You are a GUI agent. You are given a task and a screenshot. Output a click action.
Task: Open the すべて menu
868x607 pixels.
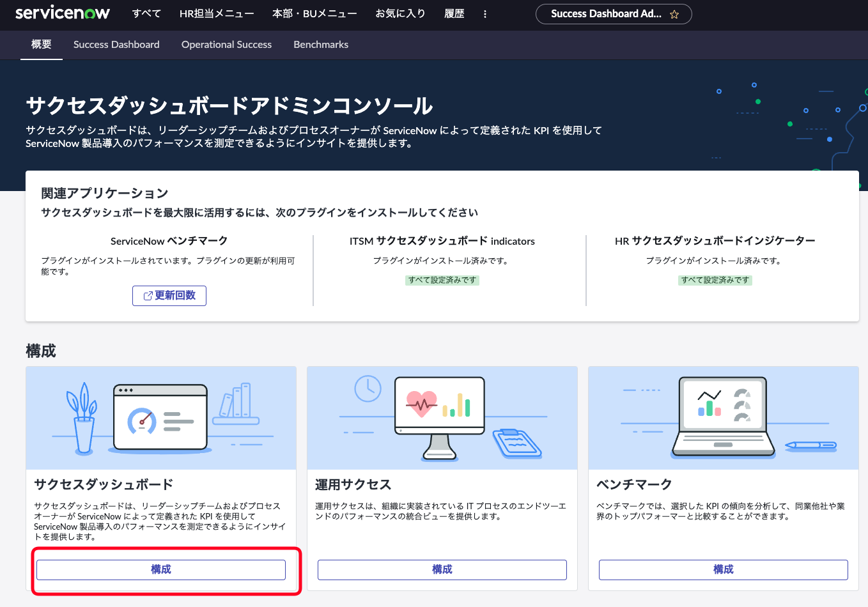[146, 13]
